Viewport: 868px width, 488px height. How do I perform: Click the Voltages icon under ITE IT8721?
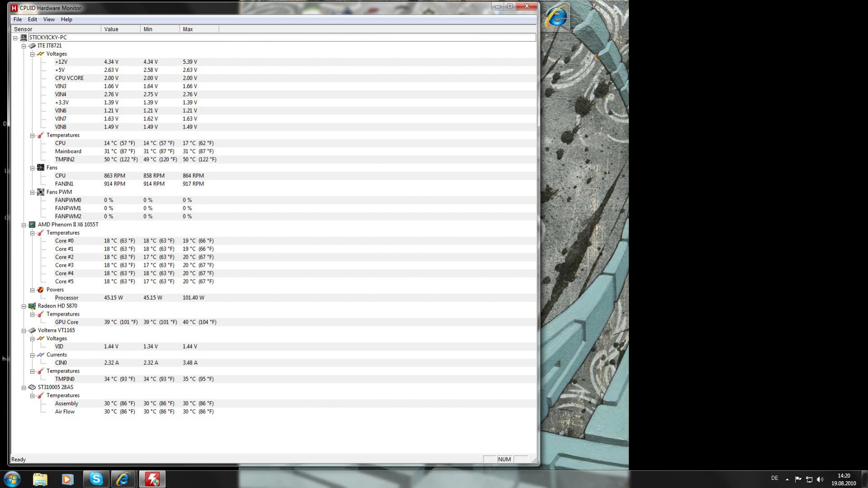point(41,54)
